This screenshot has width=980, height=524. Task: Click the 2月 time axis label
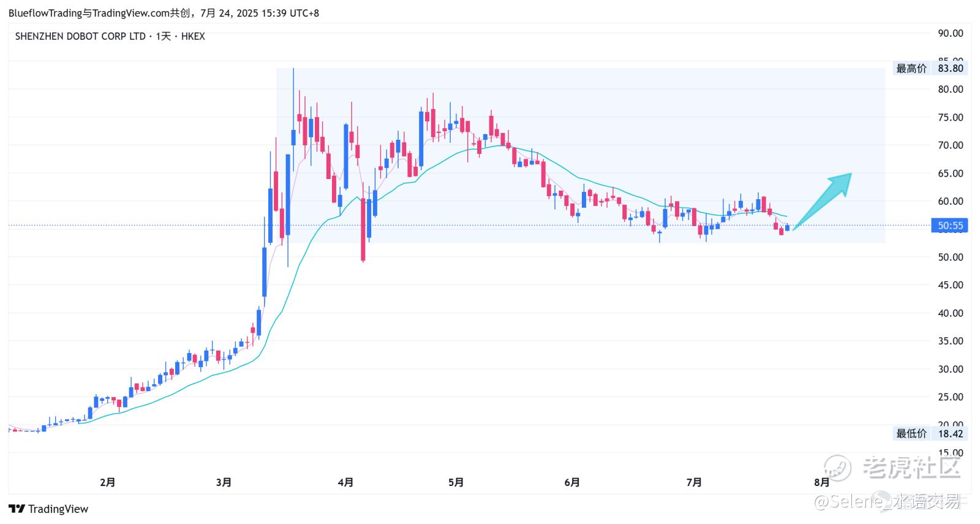pos(108,482)
